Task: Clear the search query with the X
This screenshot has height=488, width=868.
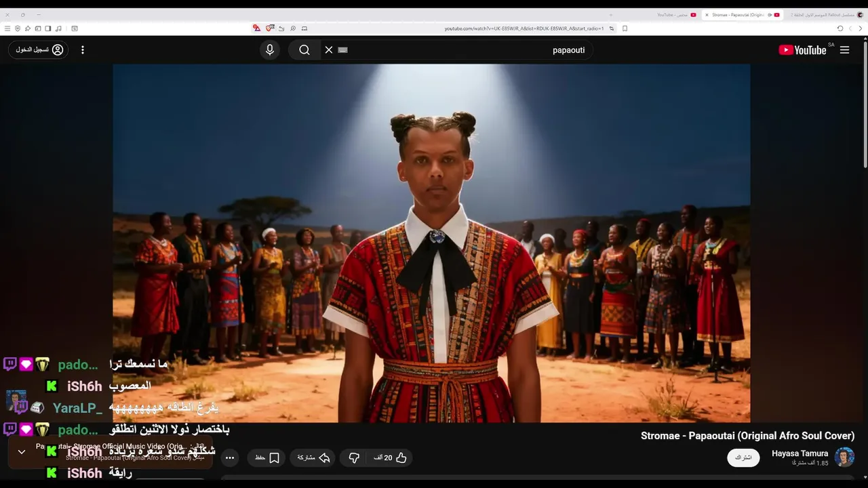Action: click(x=329, y=50)
